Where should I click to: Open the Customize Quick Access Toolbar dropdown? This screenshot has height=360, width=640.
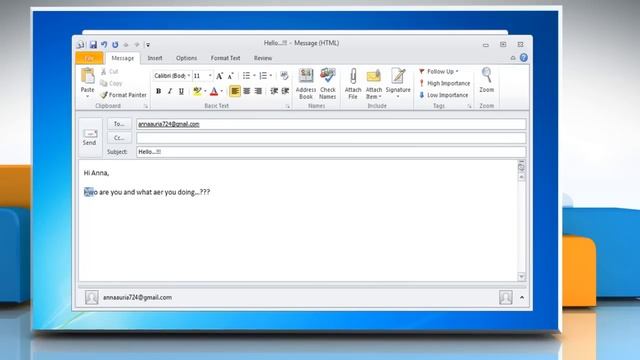[148, 45]
